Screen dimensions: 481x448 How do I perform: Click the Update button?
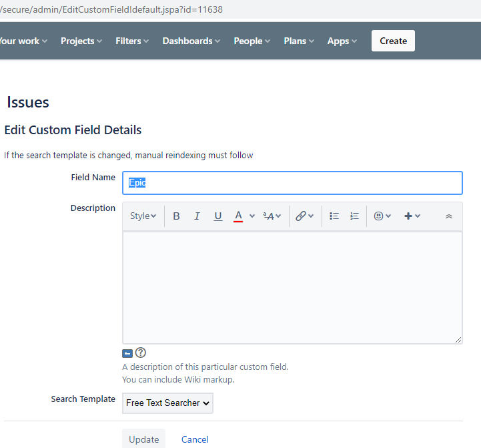pos(143,439)
